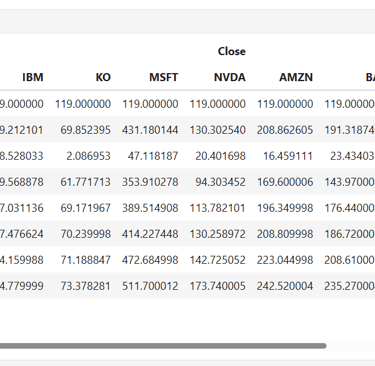Viewport: 375px width, 366px height.
Task: Click MSFT cell with value 119.000000
Action: (x=150, y=104)
